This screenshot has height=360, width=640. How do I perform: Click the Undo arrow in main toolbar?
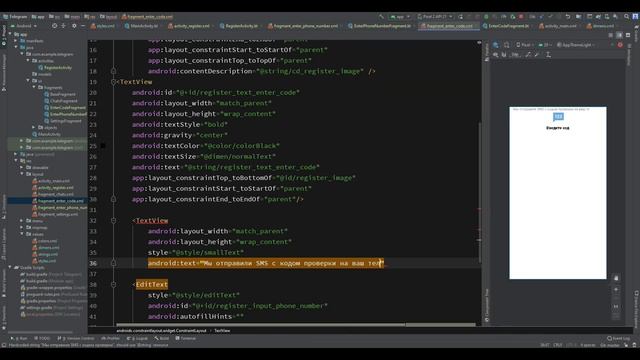pos(568,17)
